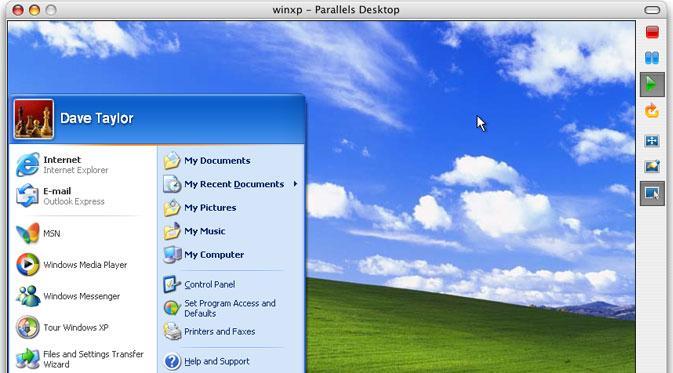Click 'Help and Support' label text
Image resolution: width=673 pixels, height=373 pixels.
click(x=217, y=361)
